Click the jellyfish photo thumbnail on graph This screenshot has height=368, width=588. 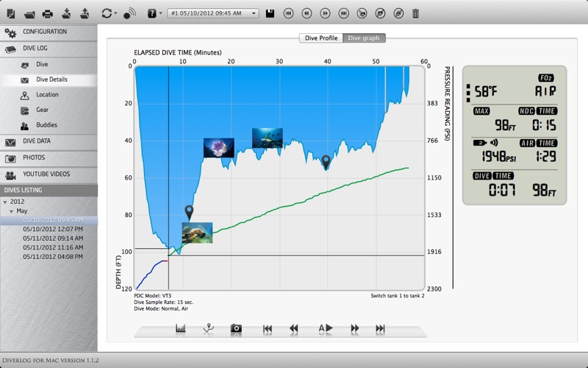point(219,148)
